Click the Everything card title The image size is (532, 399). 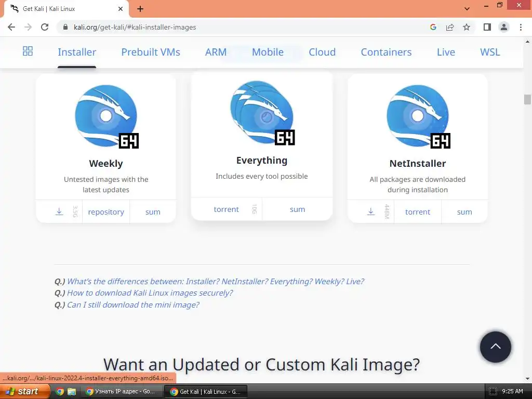(262, 161)
